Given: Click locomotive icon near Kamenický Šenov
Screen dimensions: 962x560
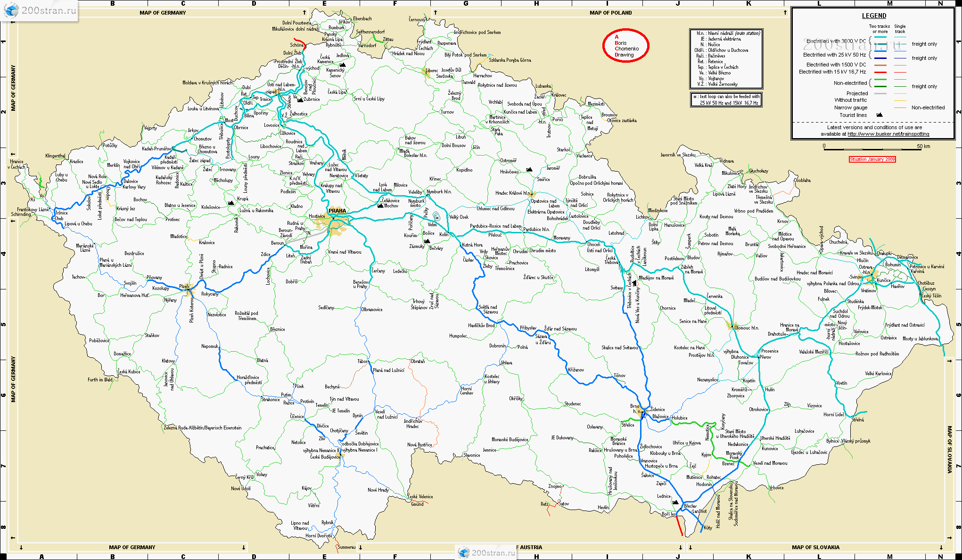Looking at the screenshot, I should click(343, 65).
